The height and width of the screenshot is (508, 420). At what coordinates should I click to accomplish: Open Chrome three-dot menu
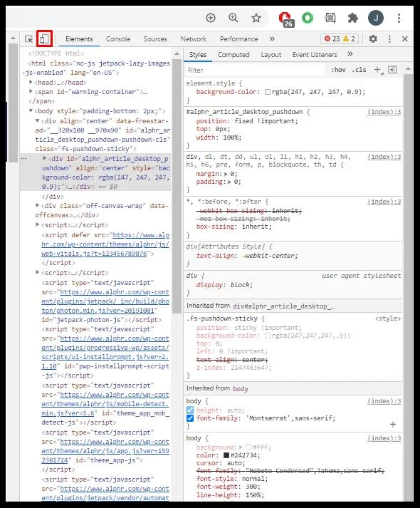pos(399,18)
